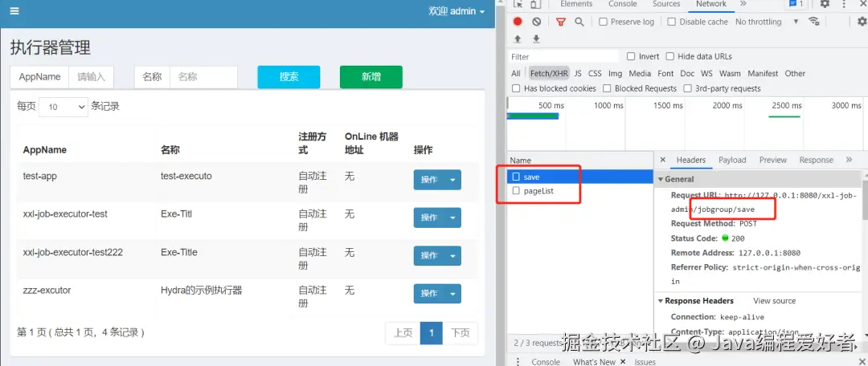
Task: Check the 3rd-party requests checkbox
Action: (x=687, y=88)
